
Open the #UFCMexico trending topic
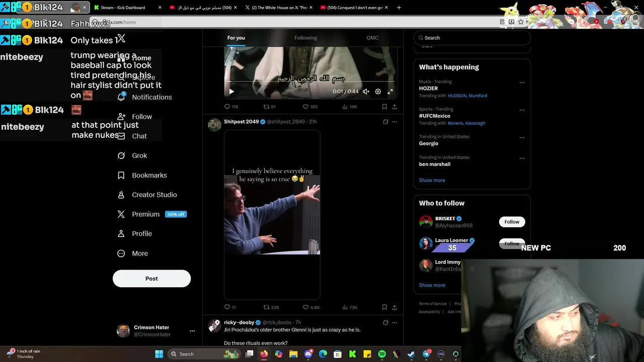tap(435, 116)
